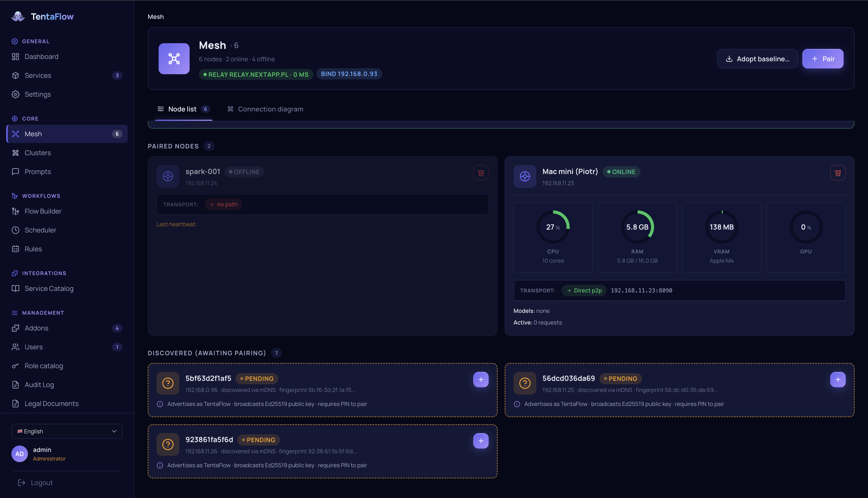Switch to the Node list tab
This screenshot has width=868, height=498.
[183, 109]
